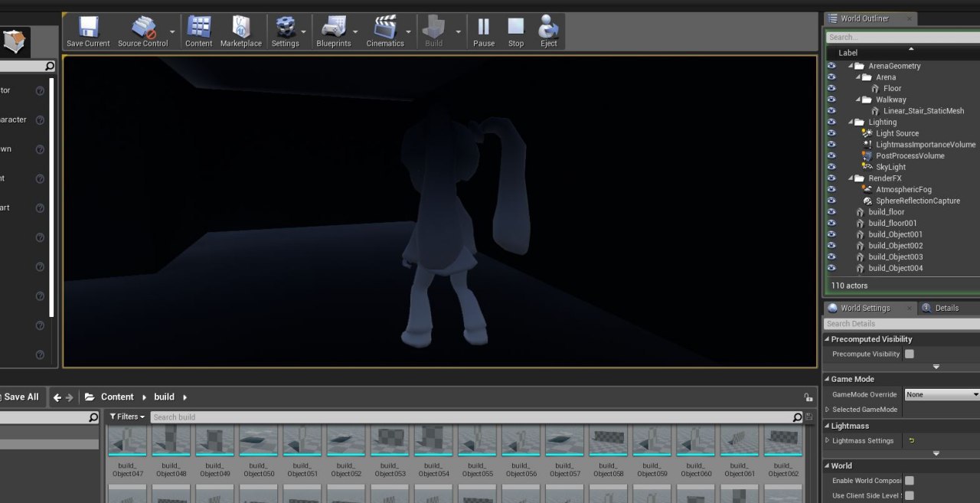Open Source Control dropdown arrow
Screen dimensions: 980x503
172,32
